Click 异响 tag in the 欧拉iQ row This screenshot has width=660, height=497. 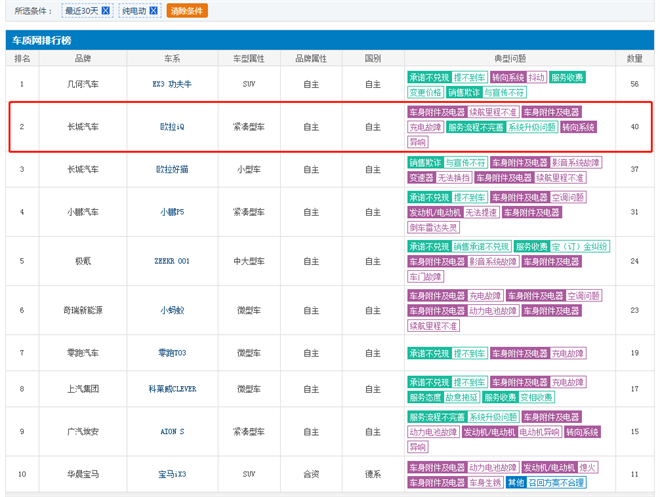point(418,142)
